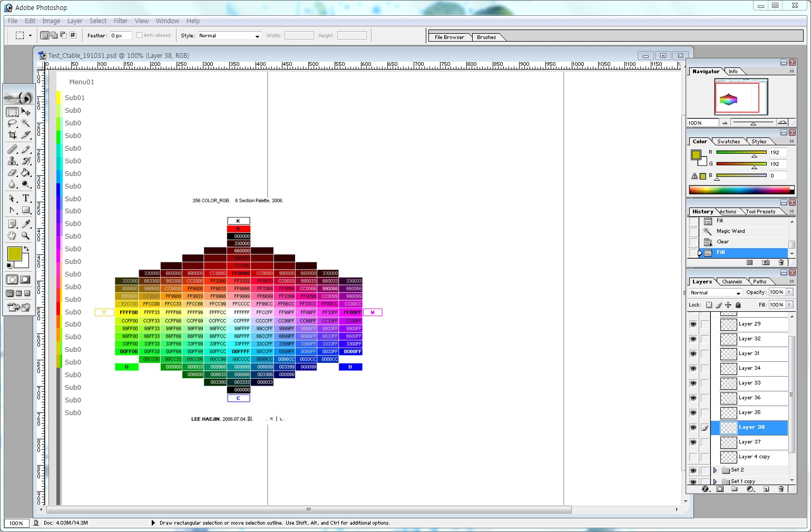
Task: Open the Filter menu
Action: click(121, 21)
